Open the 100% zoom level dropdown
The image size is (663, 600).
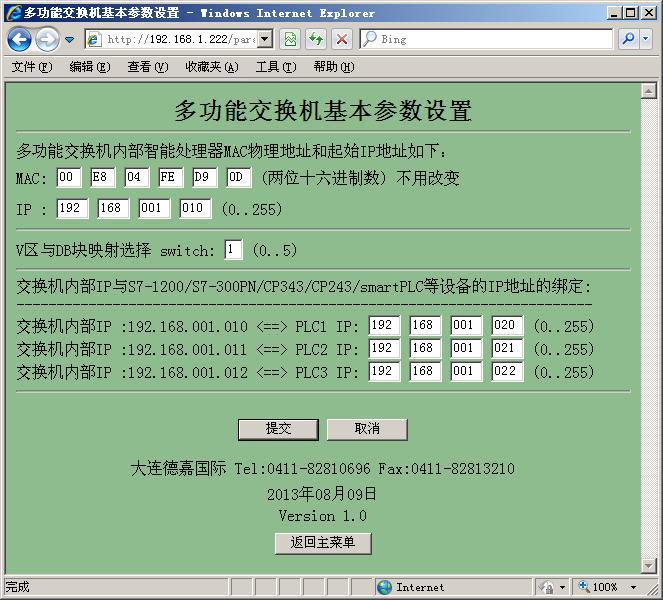(x=633, y=587)
